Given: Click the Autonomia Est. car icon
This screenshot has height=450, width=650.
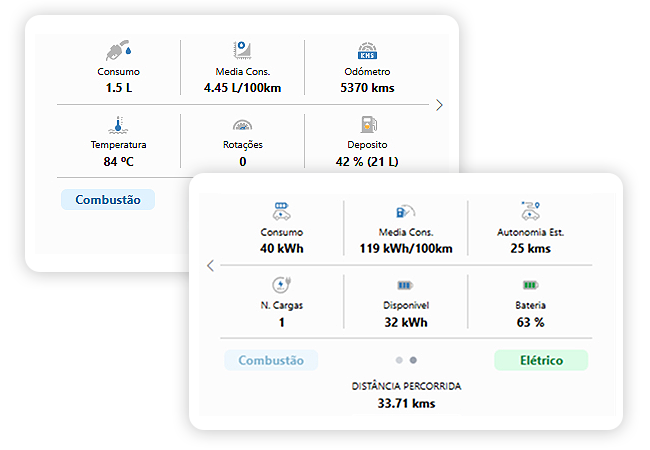Looking at the screenshot, I should coord(529,211).
